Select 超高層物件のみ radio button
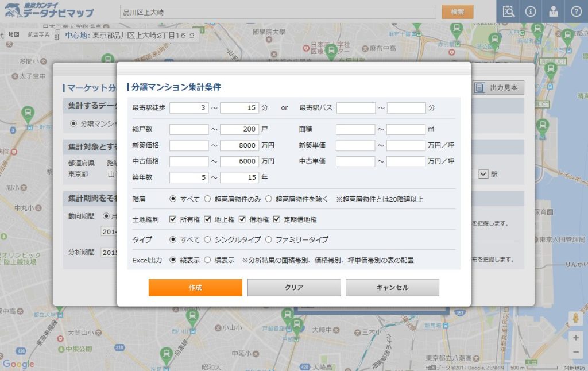Image resolution: width=588 pixels, height=371 pixels. point(208,199)
